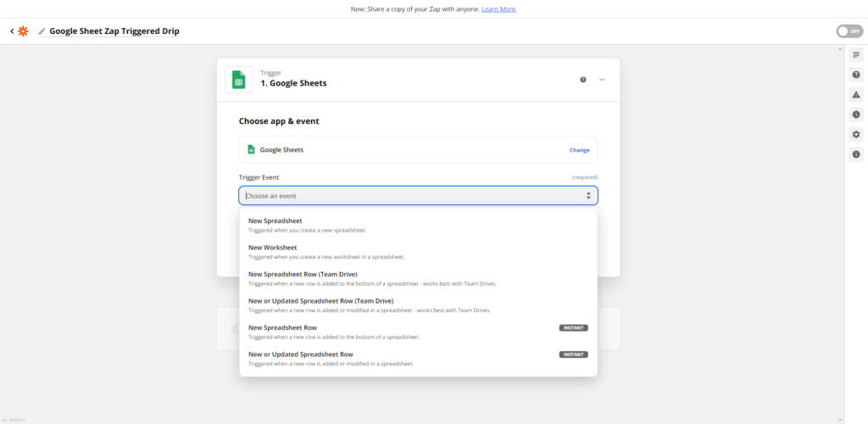Click small Google Sheets icon in app field
868x424 pixels.
point(251,149)
